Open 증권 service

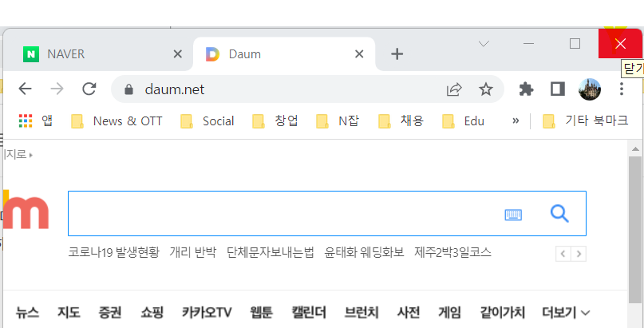pyautogui.click(x=109, y=313)
